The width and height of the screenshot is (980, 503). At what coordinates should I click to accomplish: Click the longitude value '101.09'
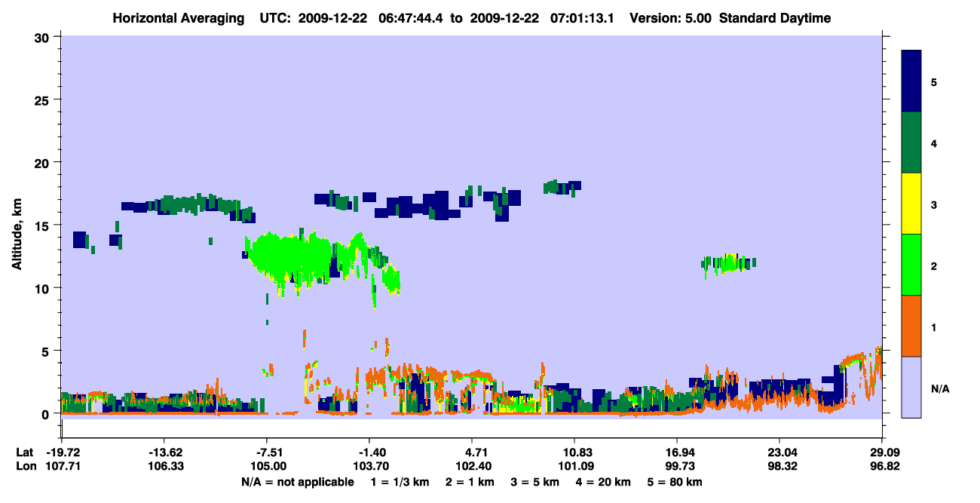point(574,467)
